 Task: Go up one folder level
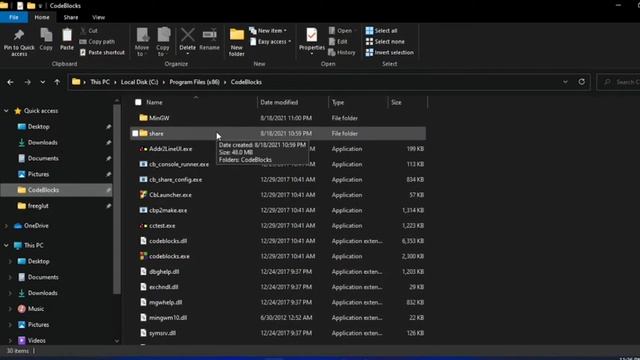click(57, 82)
